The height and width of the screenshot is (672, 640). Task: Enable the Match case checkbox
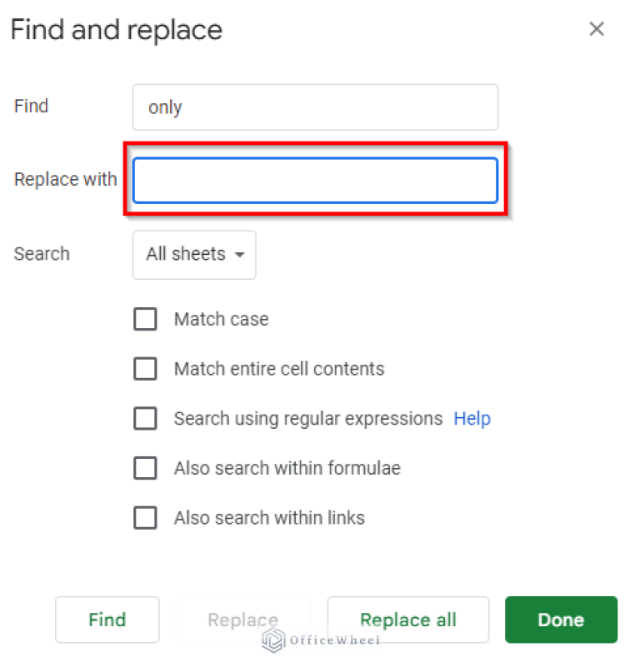click(145, 319)
